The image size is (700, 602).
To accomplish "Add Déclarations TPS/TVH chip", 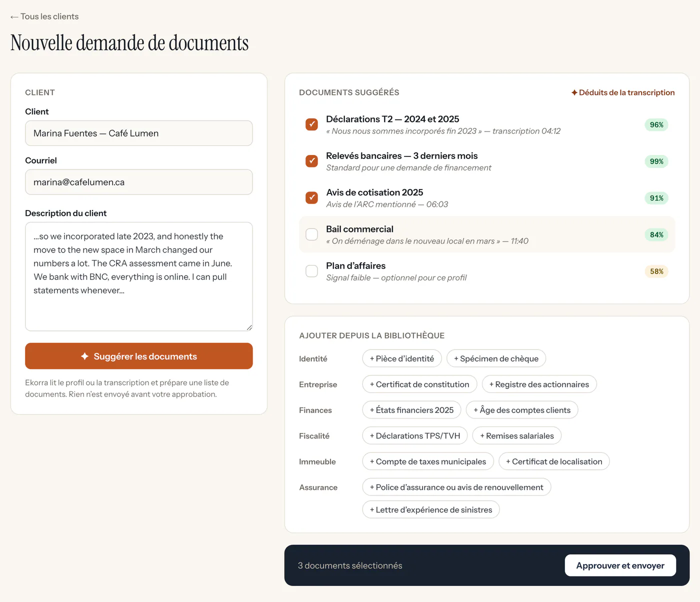I will [x=415, y=435].
